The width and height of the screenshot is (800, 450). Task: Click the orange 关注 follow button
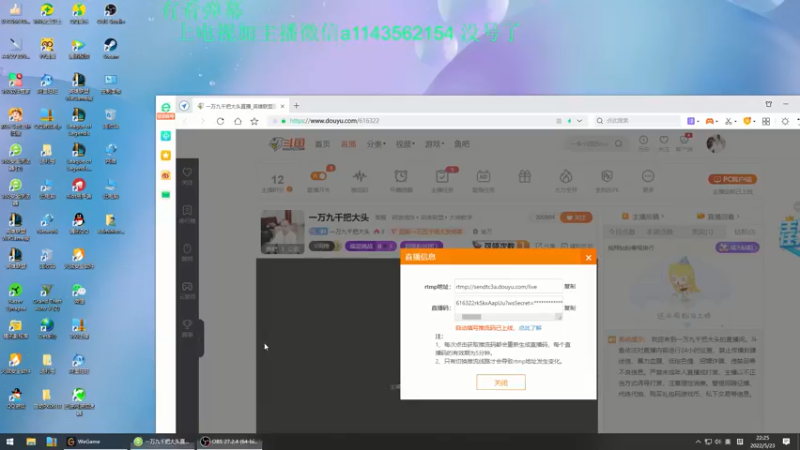click(576, 217)
